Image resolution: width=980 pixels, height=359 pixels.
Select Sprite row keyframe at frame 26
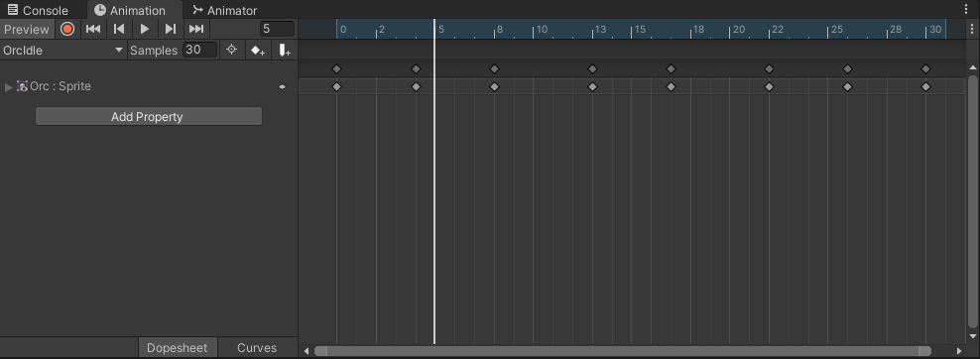click(x=847, y=87)
